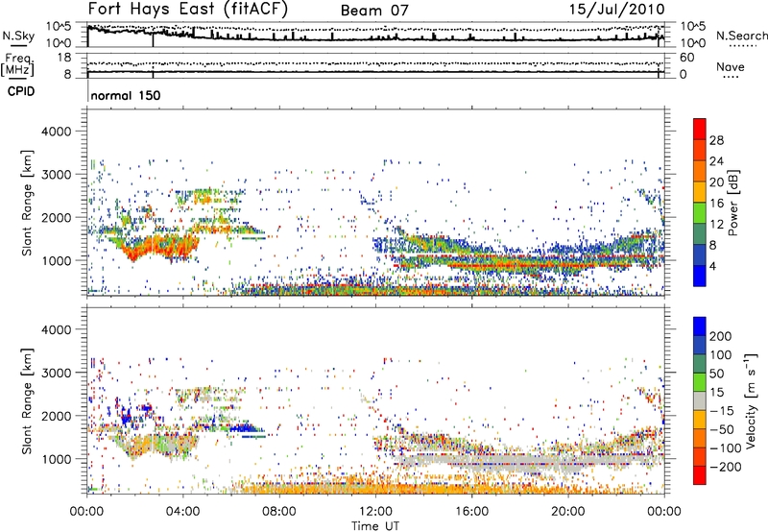Click the 'Power [dB]' color bar title

click(x=732, y=203)
